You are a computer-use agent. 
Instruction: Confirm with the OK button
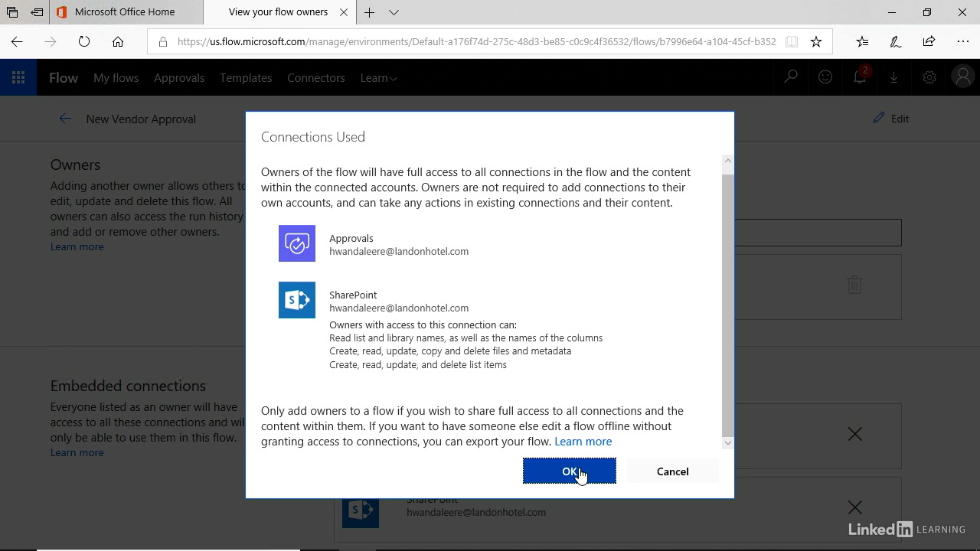click(x=570, y=471)
